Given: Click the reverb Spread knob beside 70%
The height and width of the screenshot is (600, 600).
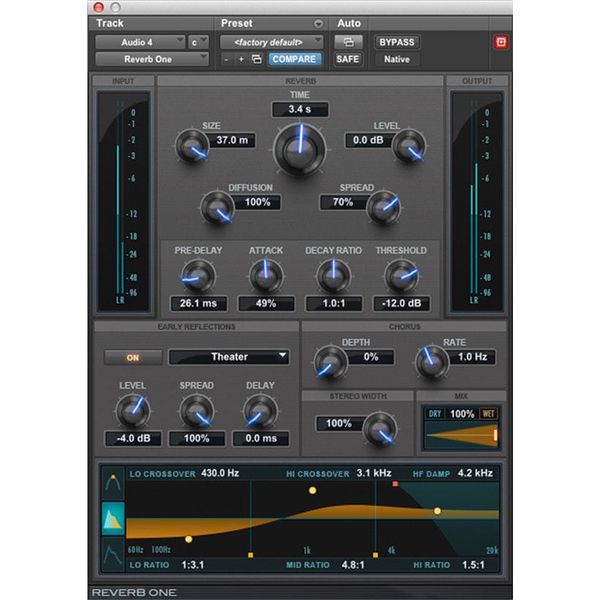Looking at the screenshot, I should [x=384, y=208].
